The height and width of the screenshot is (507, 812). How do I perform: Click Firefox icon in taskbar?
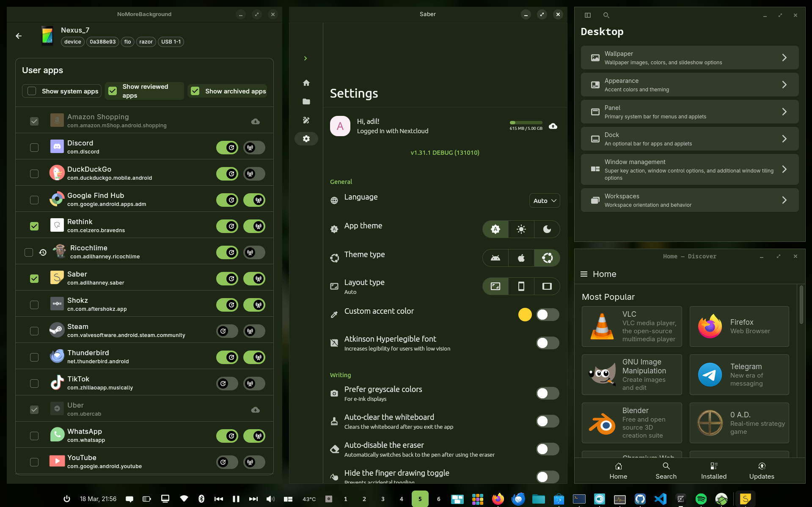pyautogui.click(x=498, y=499)
